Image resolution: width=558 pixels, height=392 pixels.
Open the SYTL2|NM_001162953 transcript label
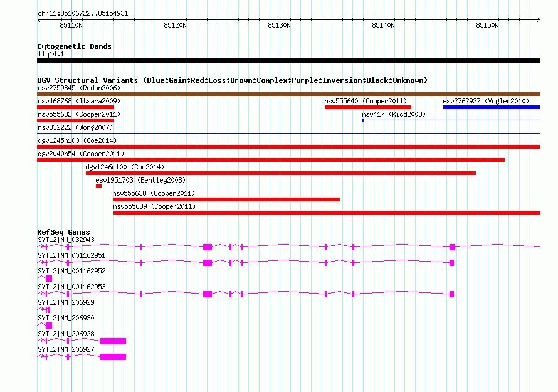71,287
